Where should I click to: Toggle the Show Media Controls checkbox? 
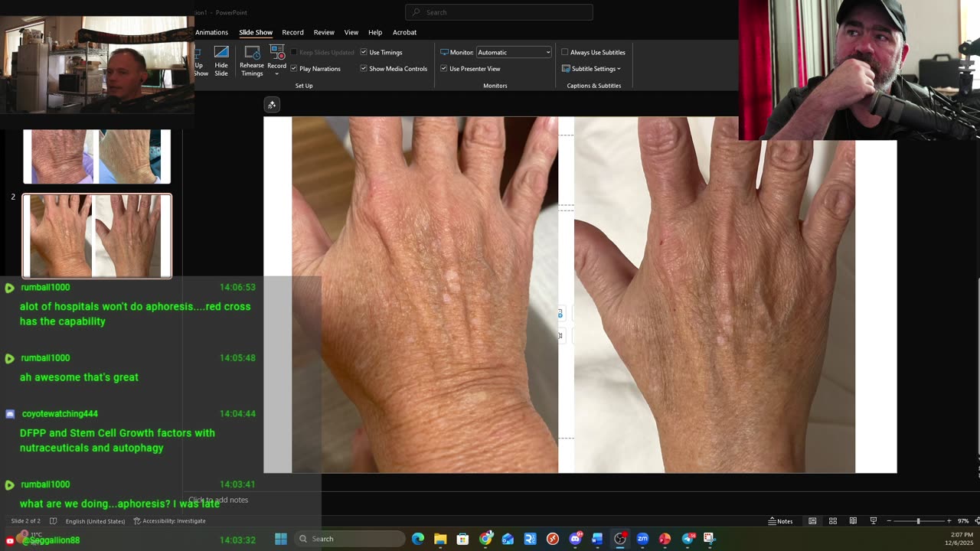point(364,69)
